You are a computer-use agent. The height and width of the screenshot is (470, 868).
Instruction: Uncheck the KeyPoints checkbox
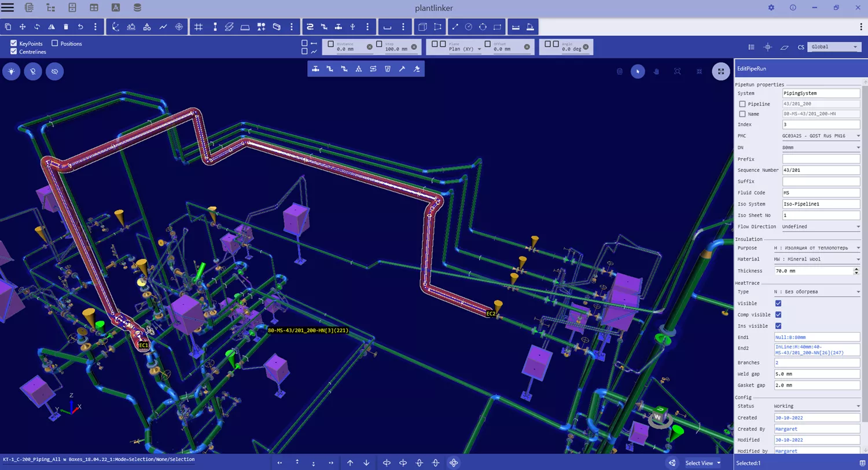14,43
